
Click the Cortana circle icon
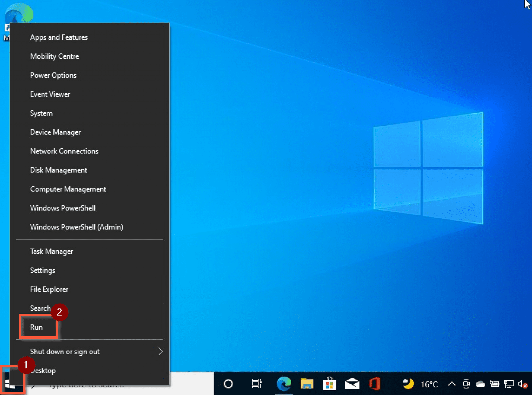228,384
